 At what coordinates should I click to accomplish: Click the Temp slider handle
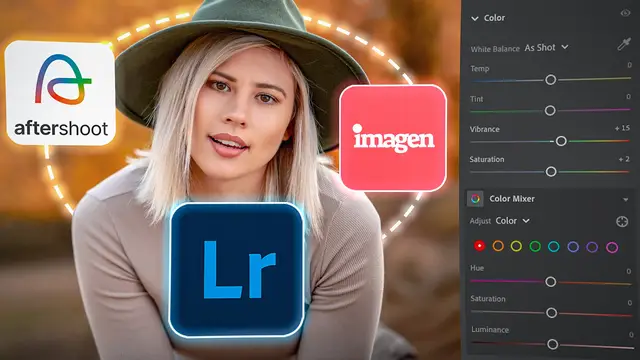click(551, 80)
